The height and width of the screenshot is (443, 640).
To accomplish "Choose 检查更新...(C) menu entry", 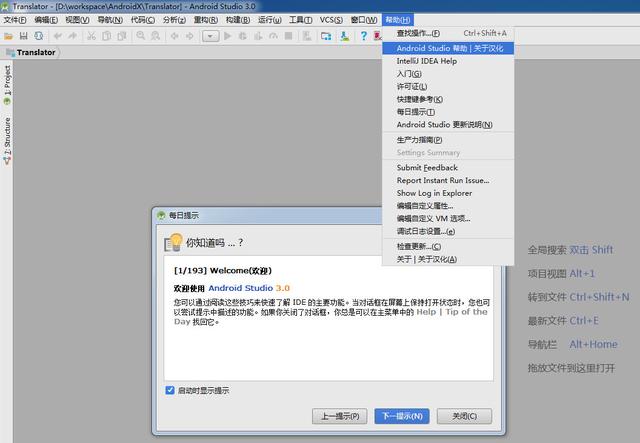I will point(448,246).
